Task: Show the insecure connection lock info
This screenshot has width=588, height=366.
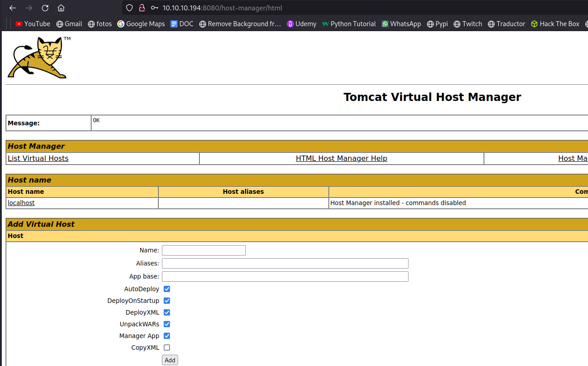Action: click(142, 8)
